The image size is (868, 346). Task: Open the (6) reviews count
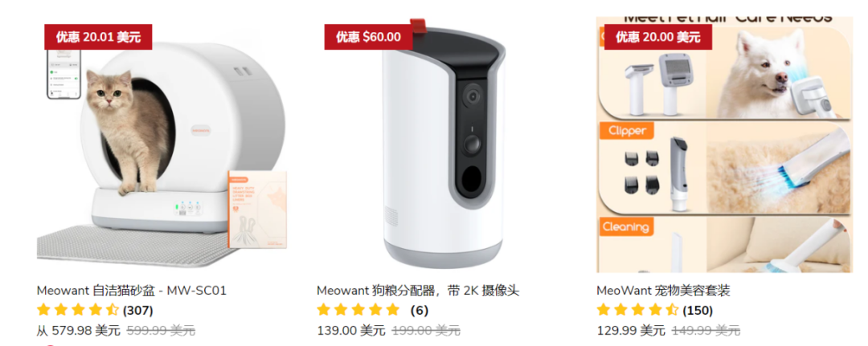pos(419,311)
